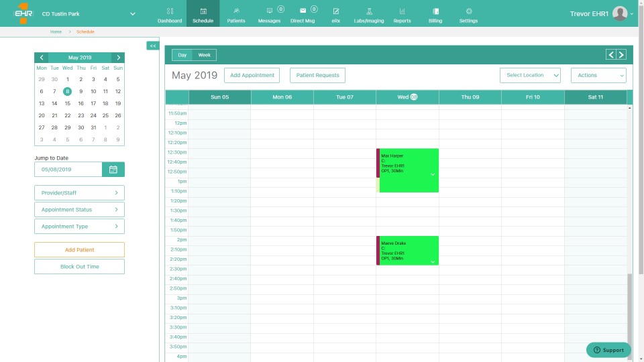This screenshot has width=644, height=362.
Task: Click the 1EHR logo
Action: click(x=23, y=13)
